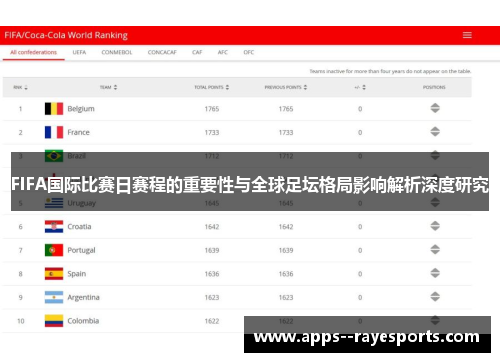Click Croatia's position change arrows icon
500x362 pixels.
click(435, 226)
